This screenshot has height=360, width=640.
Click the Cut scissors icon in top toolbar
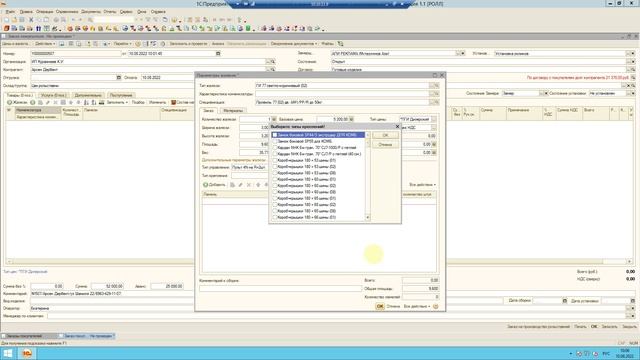click(31, 20)
